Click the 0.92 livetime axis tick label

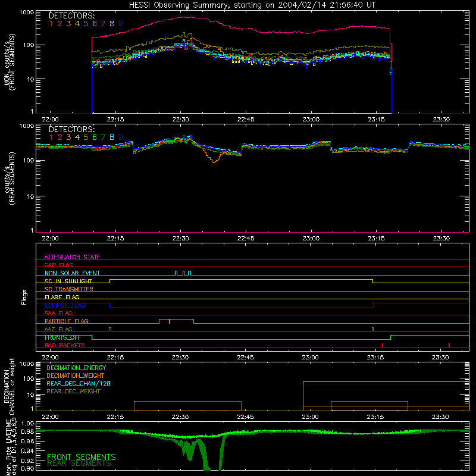tap(27, 459)
